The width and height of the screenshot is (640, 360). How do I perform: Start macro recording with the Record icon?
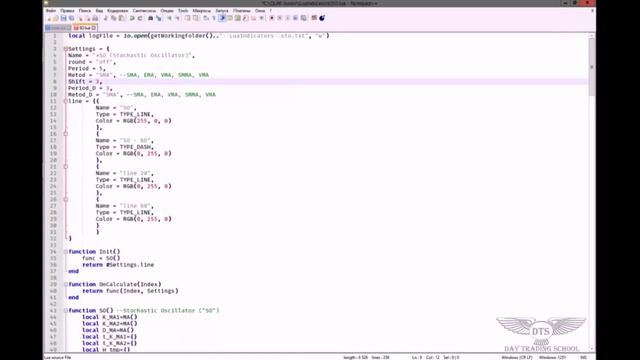(x=271, y=18)
